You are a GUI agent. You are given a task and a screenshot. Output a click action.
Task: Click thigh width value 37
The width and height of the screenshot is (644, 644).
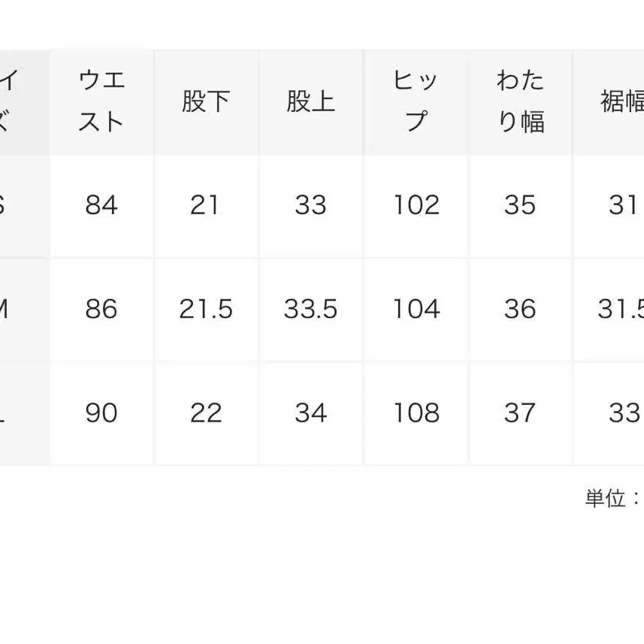[x=521, y=412]
